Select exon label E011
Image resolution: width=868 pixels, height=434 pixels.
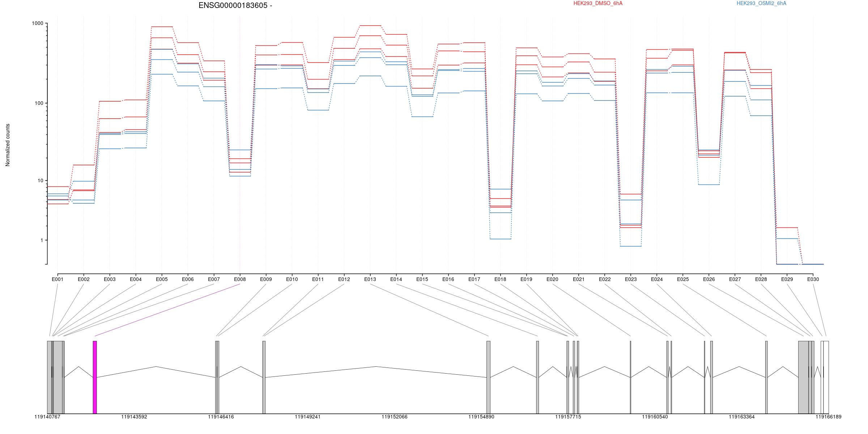318,279
